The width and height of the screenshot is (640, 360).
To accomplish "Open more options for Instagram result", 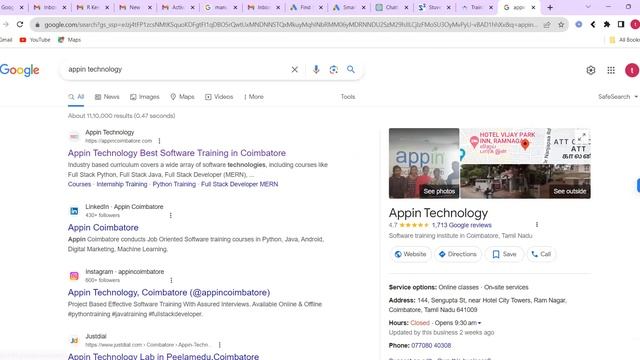I will (x=171, y=280).
